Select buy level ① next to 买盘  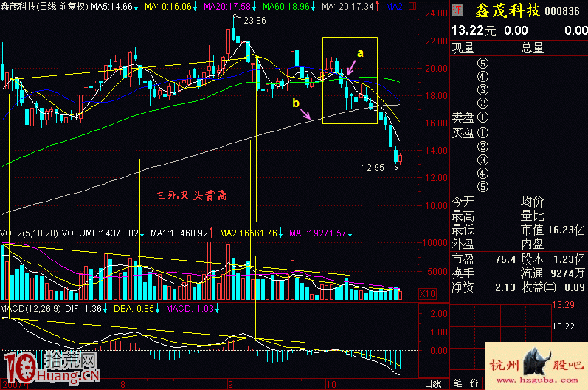(x=482, y=132)
